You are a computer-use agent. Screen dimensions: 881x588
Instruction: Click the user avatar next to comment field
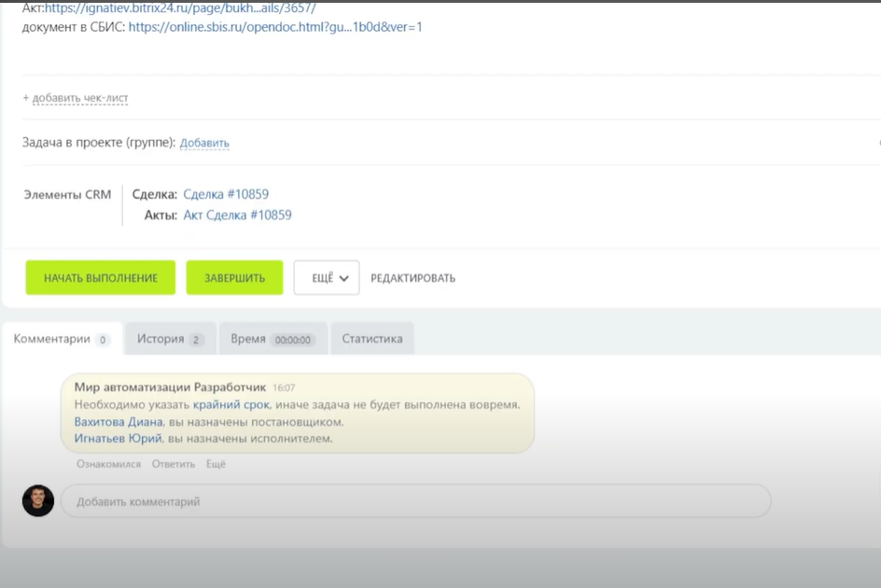pos(38,501)
